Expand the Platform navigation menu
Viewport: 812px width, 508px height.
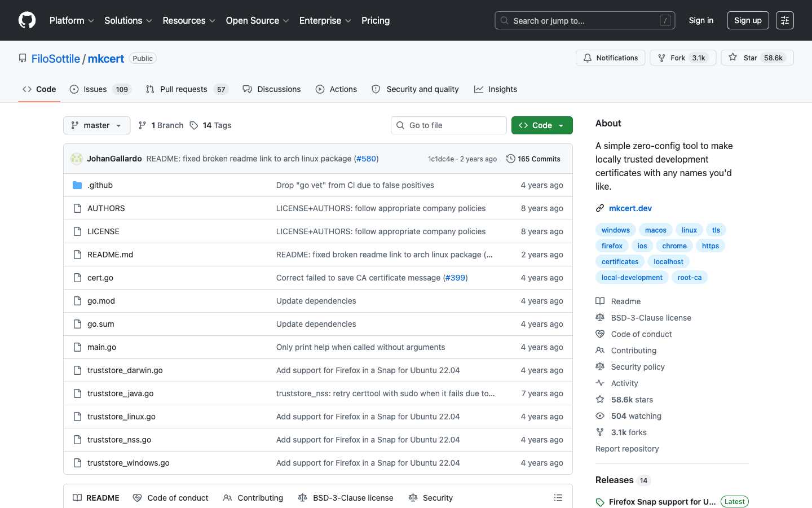click(72, 20)
